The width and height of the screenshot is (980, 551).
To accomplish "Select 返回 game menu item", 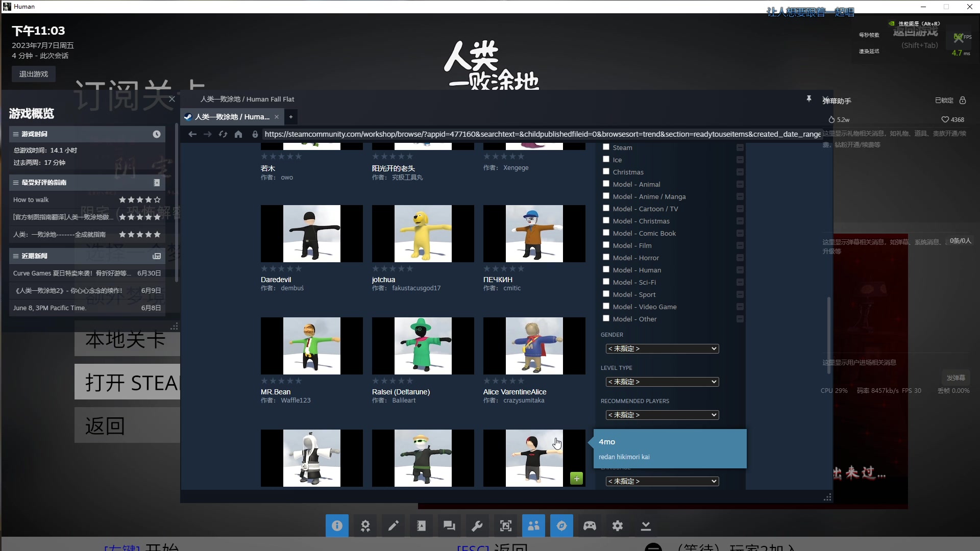I will 127,425.
